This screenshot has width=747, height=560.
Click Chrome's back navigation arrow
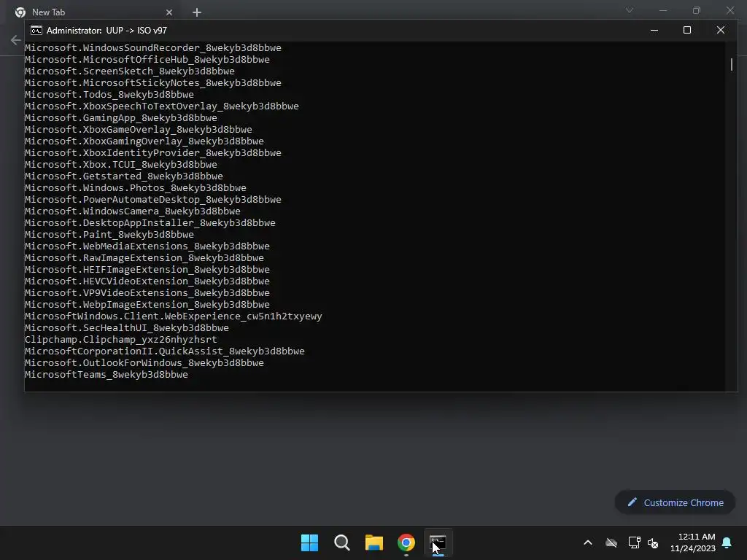[x=16, y=40]
